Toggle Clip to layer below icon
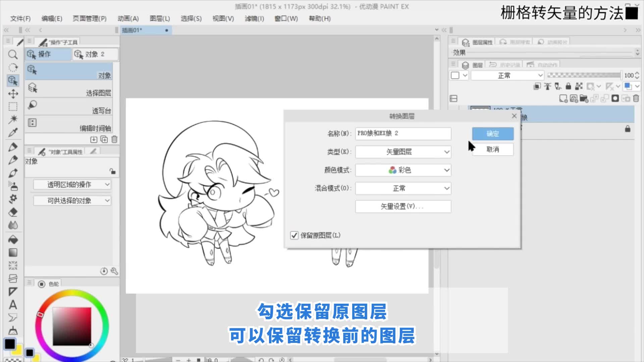 (537, 86)
